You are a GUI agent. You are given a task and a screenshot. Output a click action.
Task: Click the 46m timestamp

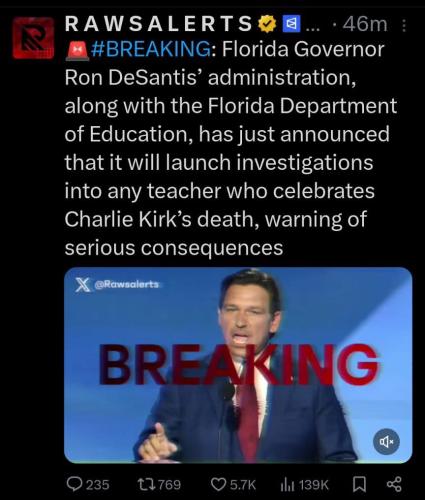(365, 25)
